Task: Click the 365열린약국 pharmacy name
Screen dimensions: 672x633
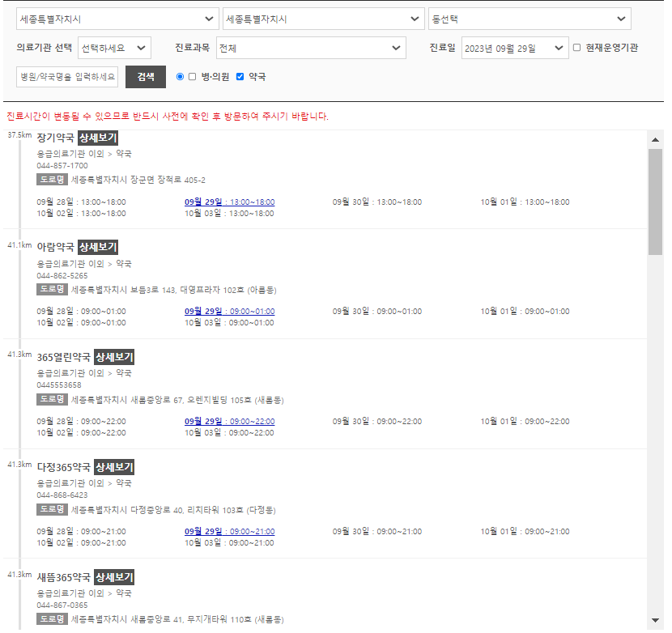Action: pos(64,357)
